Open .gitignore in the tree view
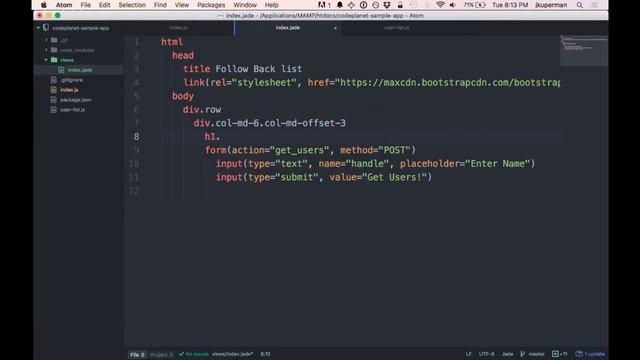Image resolution: width=640 pixels, height=360 pixels. pos(71,80)
